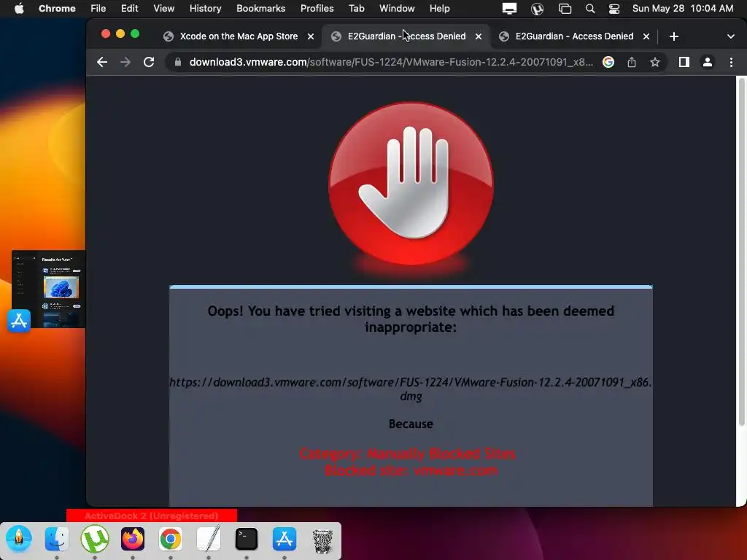
Task: Open Finder from the dock
Action: point(57,540)
